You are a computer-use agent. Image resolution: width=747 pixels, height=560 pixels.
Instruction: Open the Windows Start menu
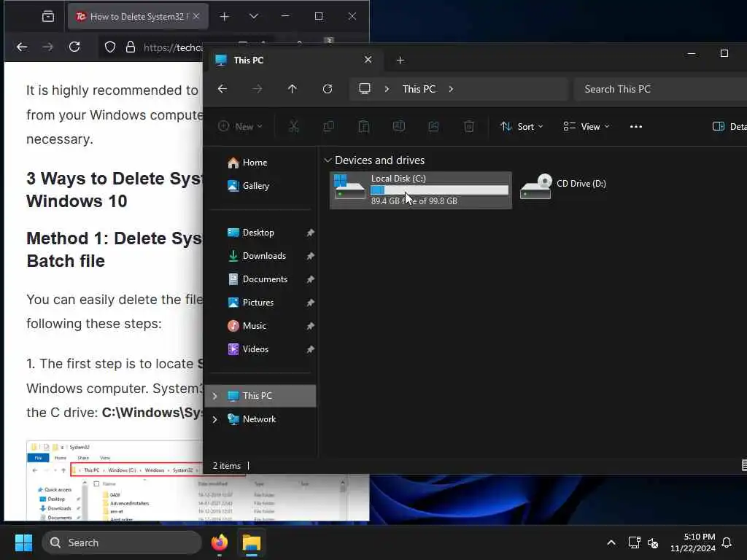coord(23,542)
